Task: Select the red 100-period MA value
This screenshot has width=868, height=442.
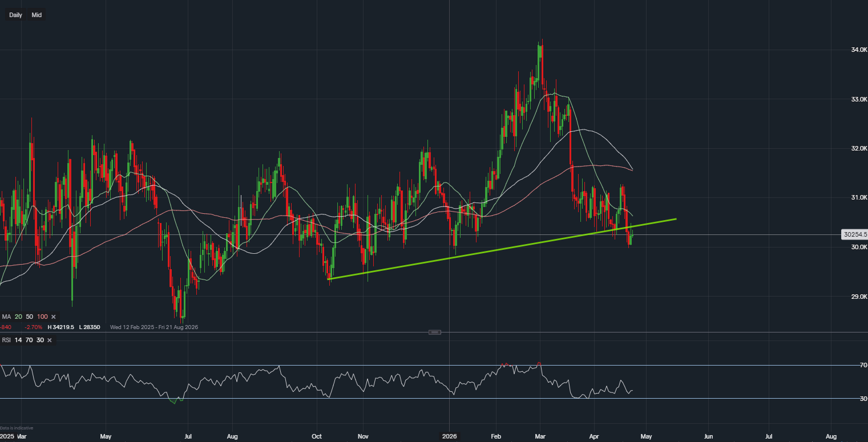Action: pyautogui.click(x=42, y=317)
